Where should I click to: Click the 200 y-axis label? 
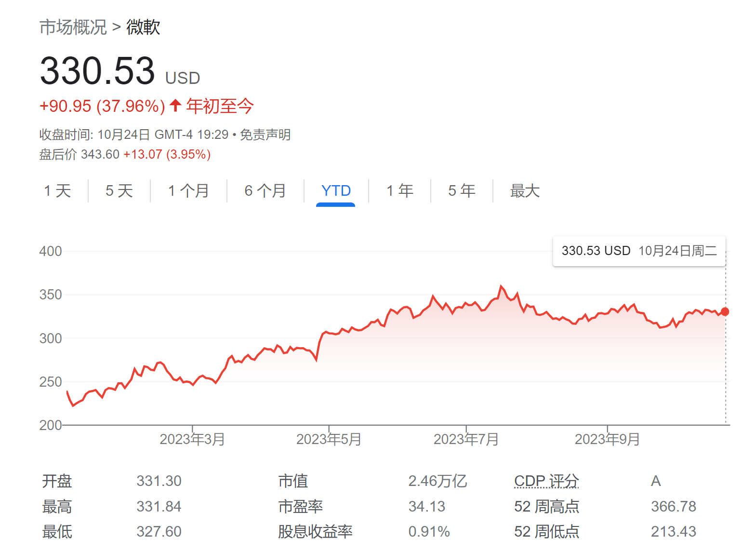pos(51,425)
